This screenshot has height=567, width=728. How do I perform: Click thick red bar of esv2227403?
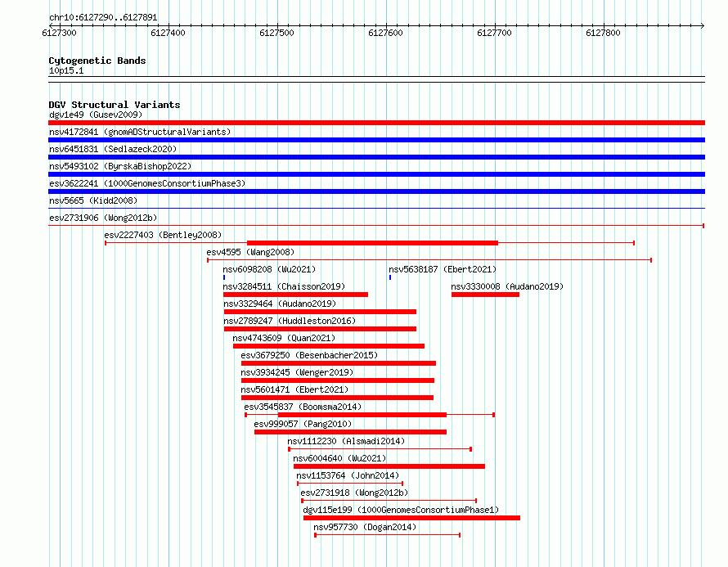(x=372, y=243)
